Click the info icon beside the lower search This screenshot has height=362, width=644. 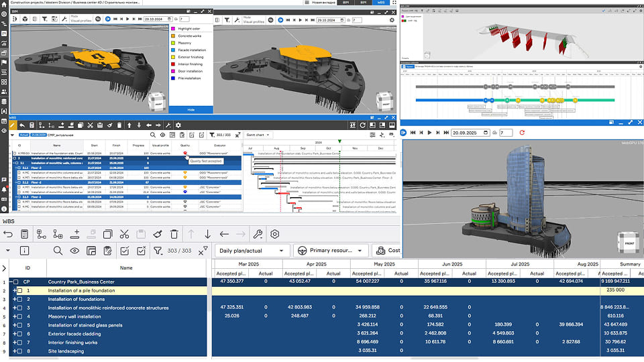pyautogui.click(x=25, y=250)
